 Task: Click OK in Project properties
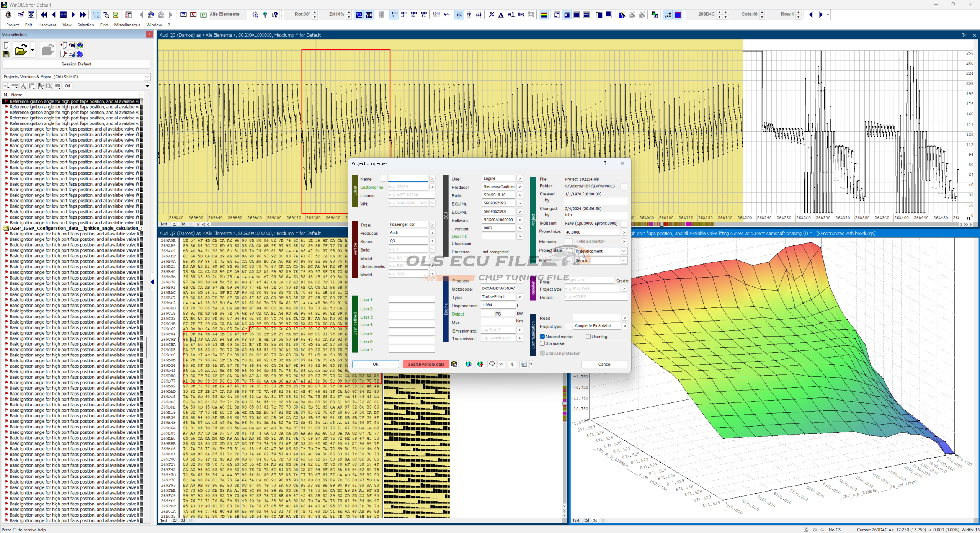376,364
